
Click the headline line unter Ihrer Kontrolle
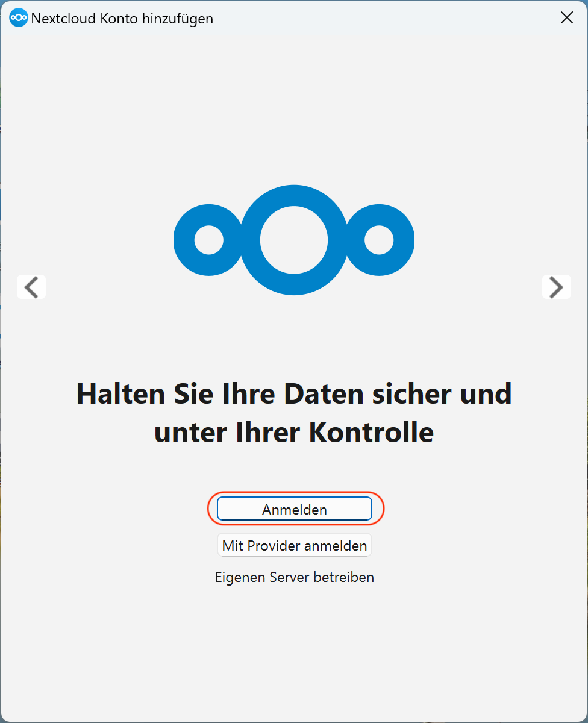click(294, 432)
